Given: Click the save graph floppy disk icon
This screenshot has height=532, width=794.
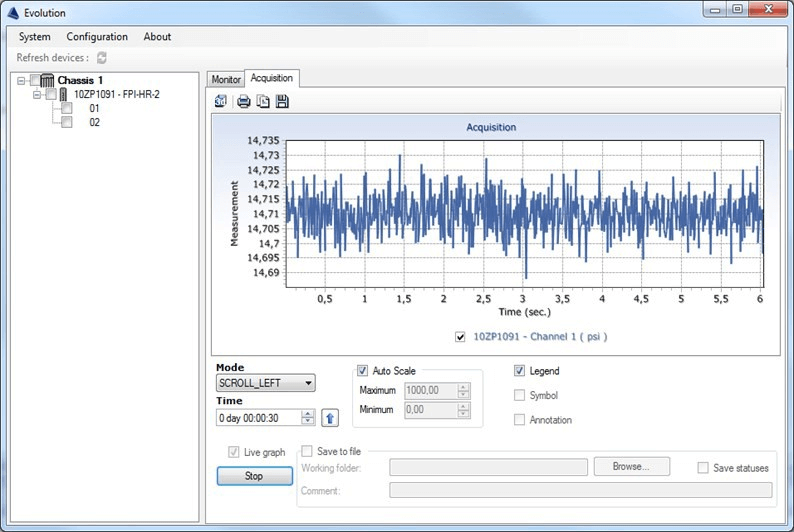Looking at the screenshot, I should coord(282,101).
